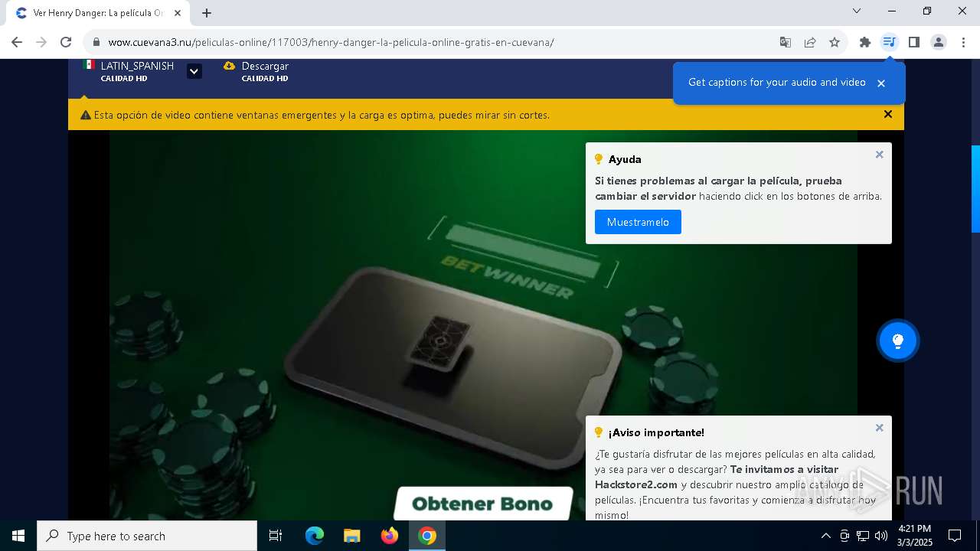Toggle the browser side panel

click(913, 42)
